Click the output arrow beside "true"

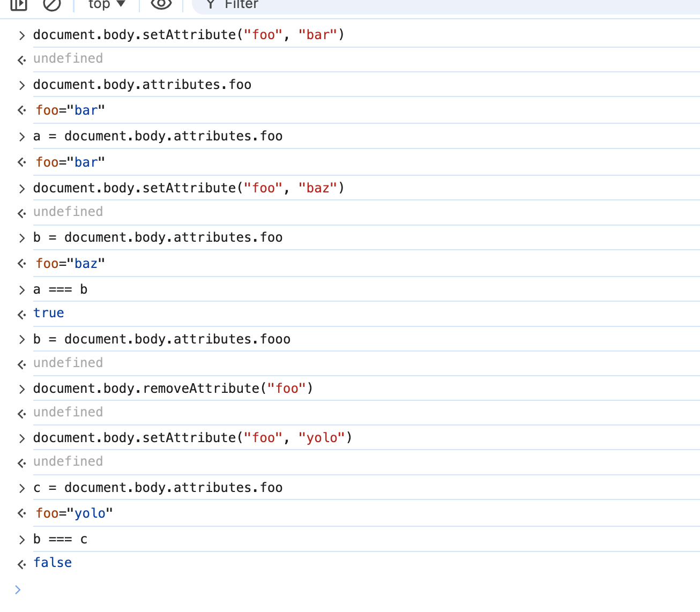[21, 314]
